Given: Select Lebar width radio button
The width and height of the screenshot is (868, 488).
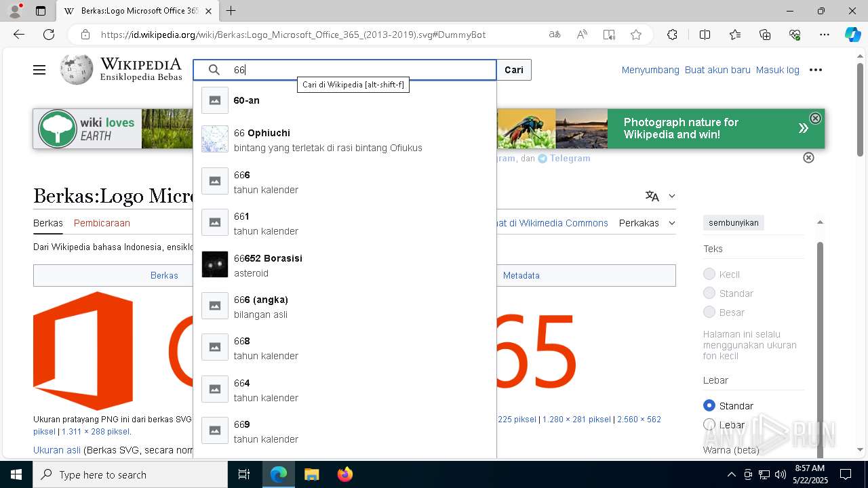Looking at the screenshot, I should (709, 424).
